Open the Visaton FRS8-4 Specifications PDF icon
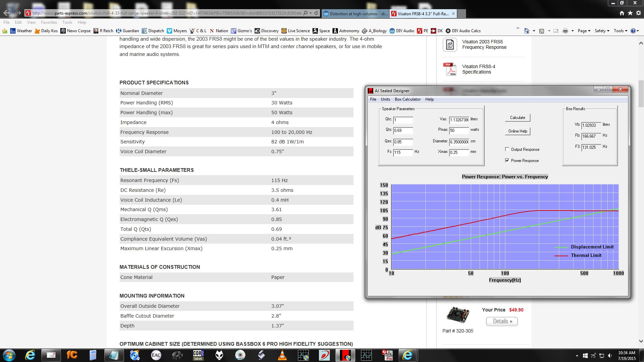Image resolution: width=644 pixels, height=362 pixels. [450, 69]
